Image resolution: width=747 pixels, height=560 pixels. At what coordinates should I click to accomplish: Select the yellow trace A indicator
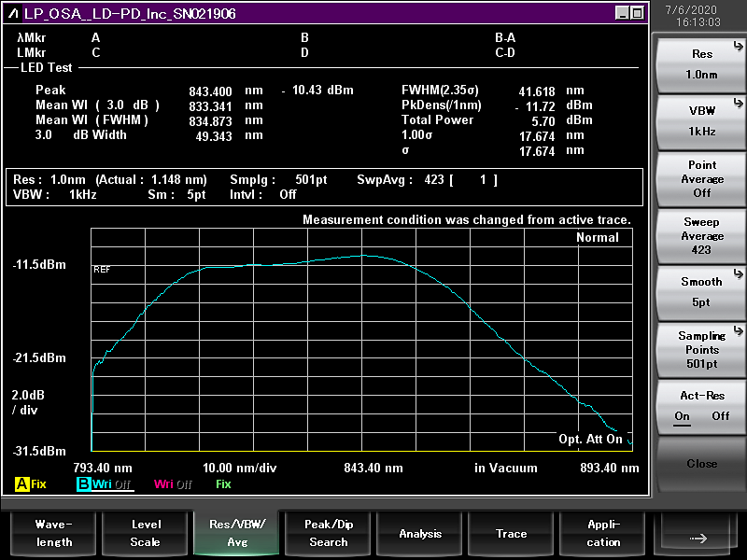(22, 484)
